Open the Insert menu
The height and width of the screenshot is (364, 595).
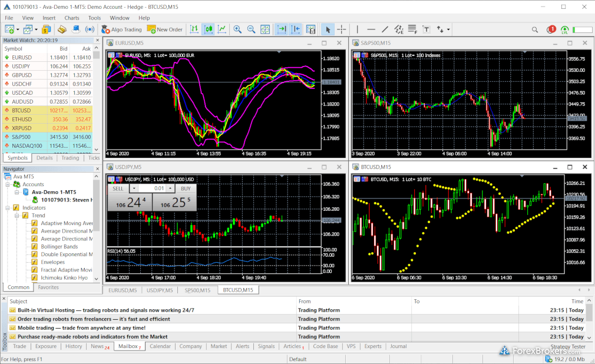pos(49,18)
